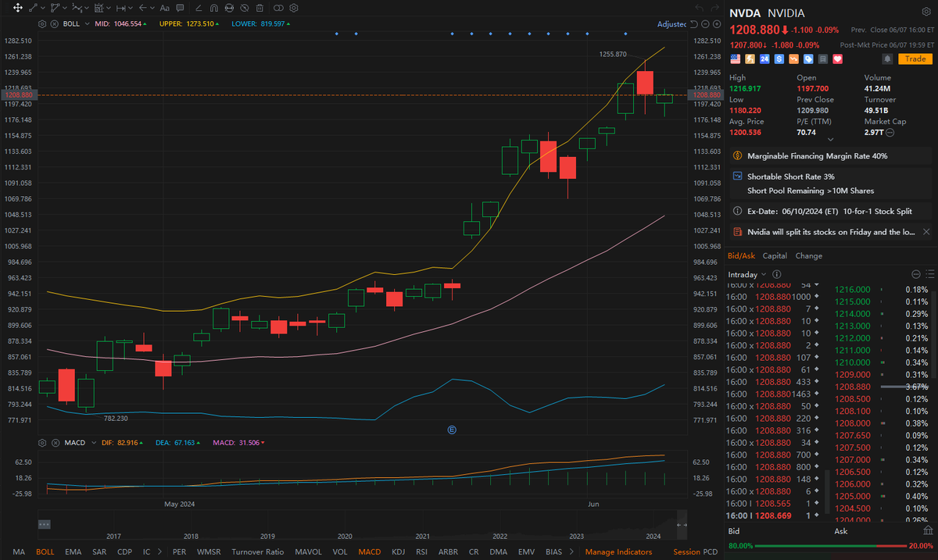Select the trend line drawing tool
The width and height of the screenshot is (938, 560).
(x=33, y=8)
